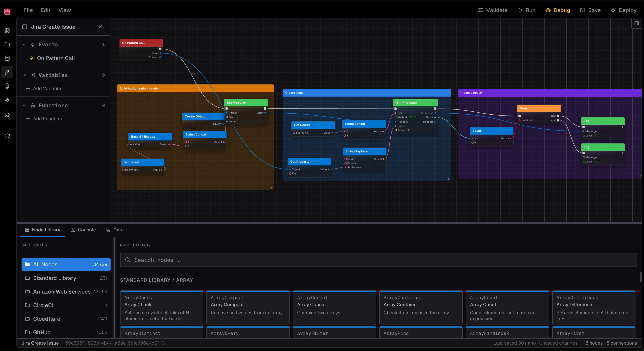Click Validate in the top toolbar
The height and width of the screenshot is (351, 644).
click(493, 10)
